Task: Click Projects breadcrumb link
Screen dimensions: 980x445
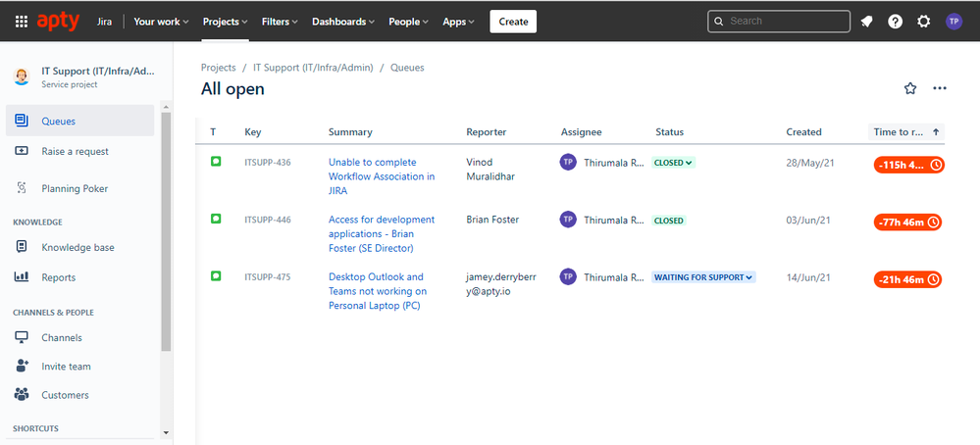Action: (218, 68)
